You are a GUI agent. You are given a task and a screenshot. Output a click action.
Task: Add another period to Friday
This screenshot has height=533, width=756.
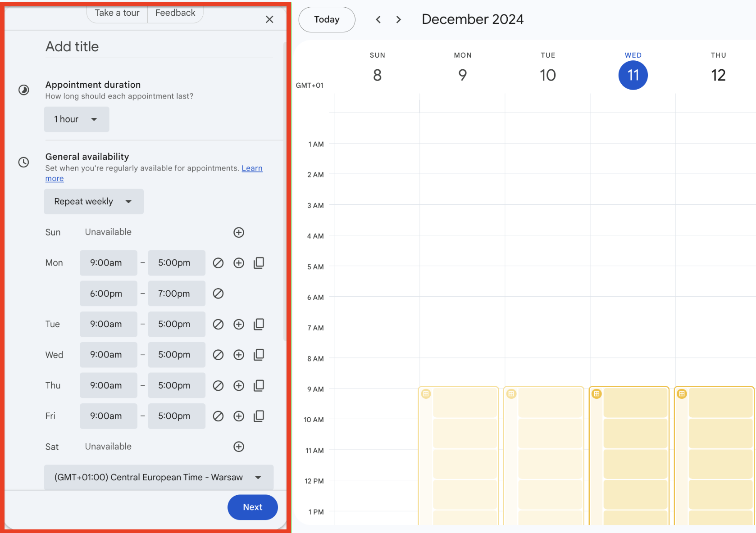tap(239, 416)
